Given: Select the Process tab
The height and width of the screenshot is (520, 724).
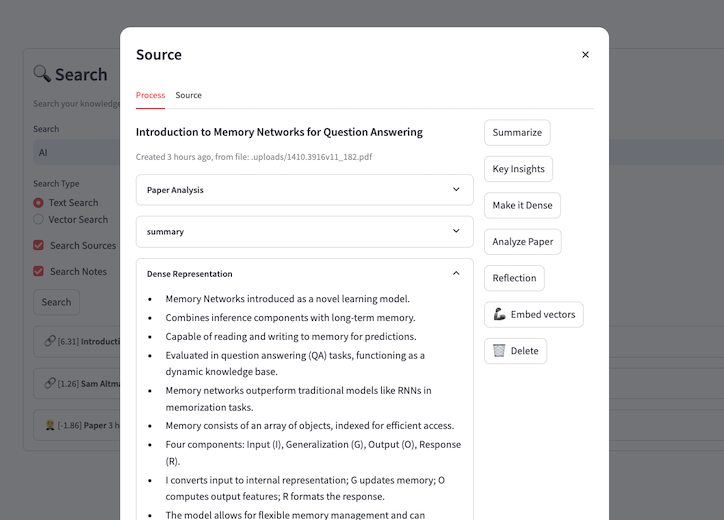Looking at the screenshot, I should (x=150, y=95).
